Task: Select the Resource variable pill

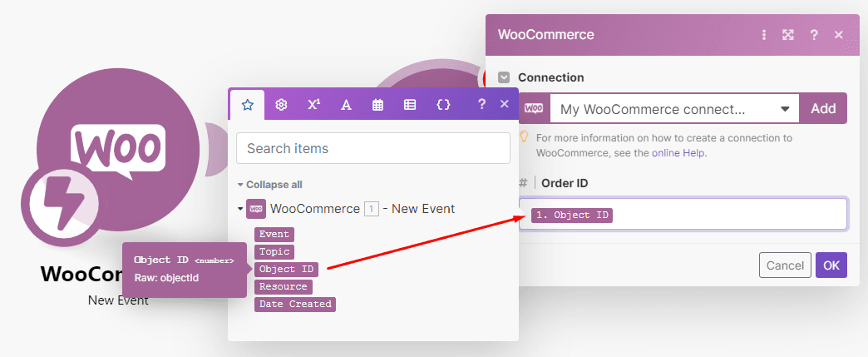Action: tap(283, 287)
